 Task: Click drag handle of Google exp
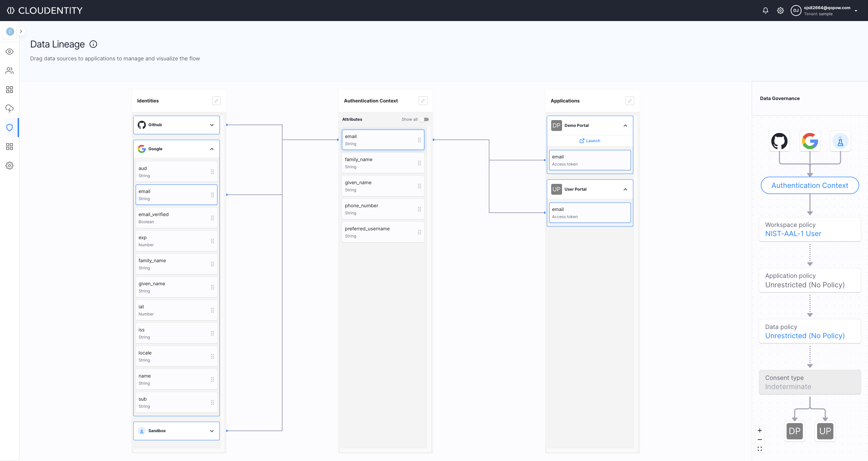click(x=212, y=241)
